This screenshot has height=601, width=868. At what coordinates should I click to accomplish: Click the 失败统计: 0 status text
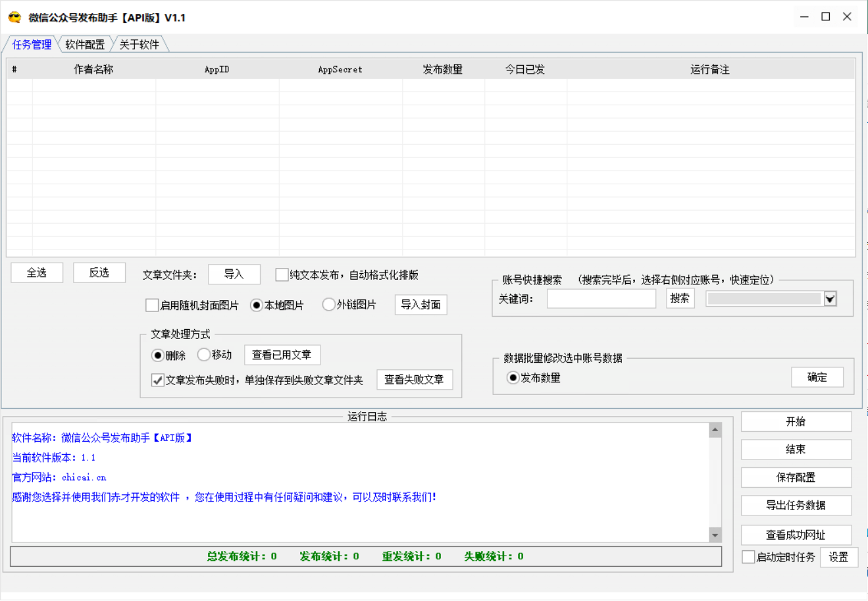[x=494, y=556]
